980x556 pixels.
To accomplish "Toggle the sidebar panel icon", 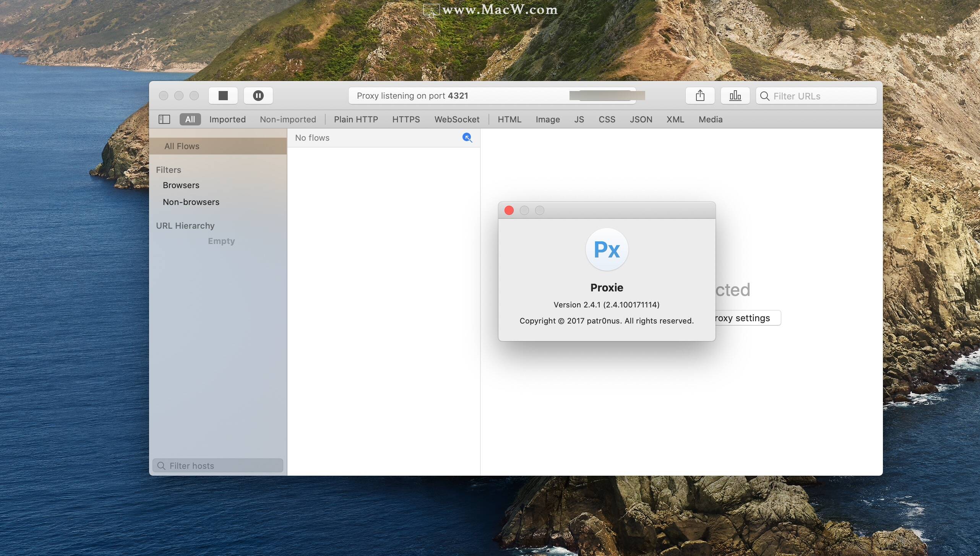I will tap(164, 119).
